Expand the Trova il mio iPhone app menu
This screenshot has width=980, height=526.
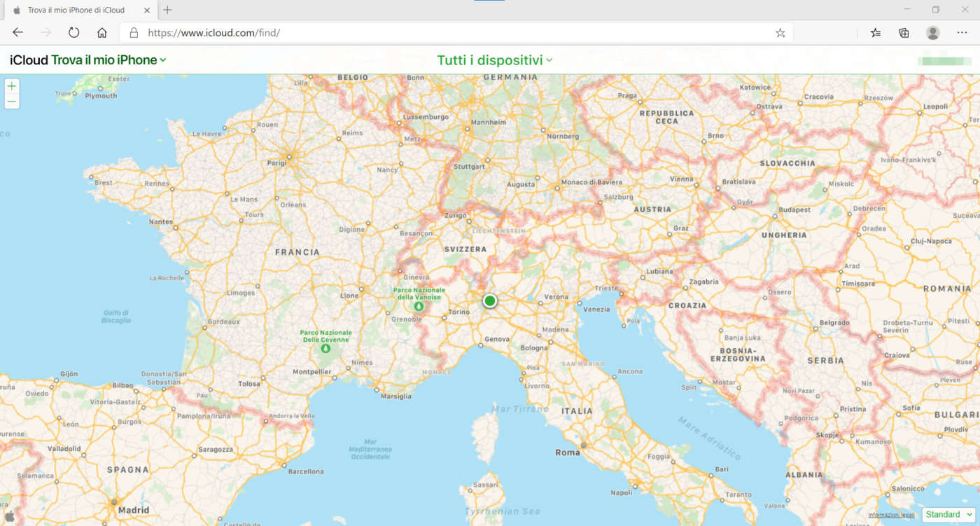[108, 60]
